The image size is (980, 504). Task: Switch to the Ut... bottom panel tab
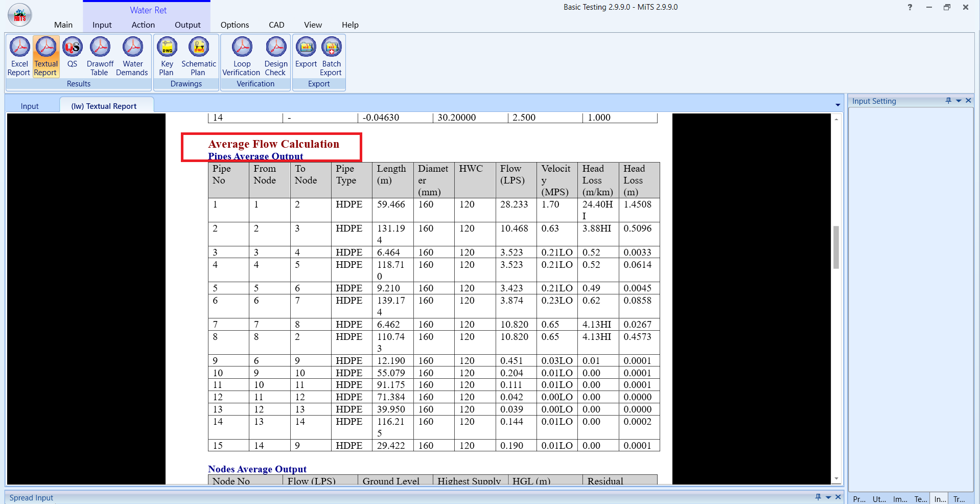tap(879, 499)
